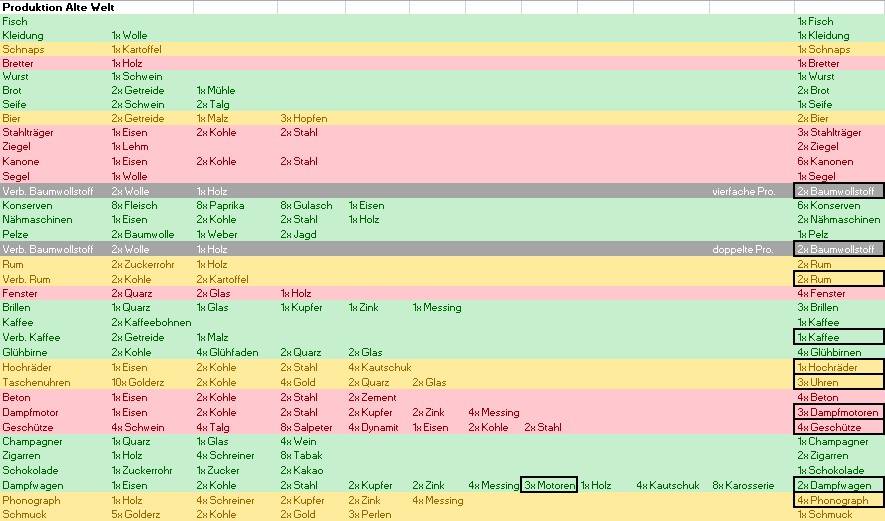Click the '10x Golderz' cell
The image size is (885, 521).
pos(134,383)
